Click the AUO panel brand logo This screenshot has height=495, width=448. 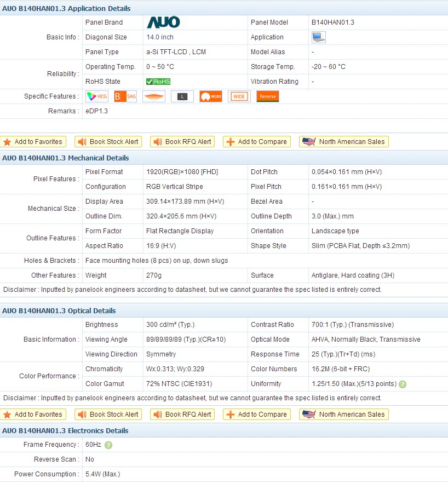point(164,22)
